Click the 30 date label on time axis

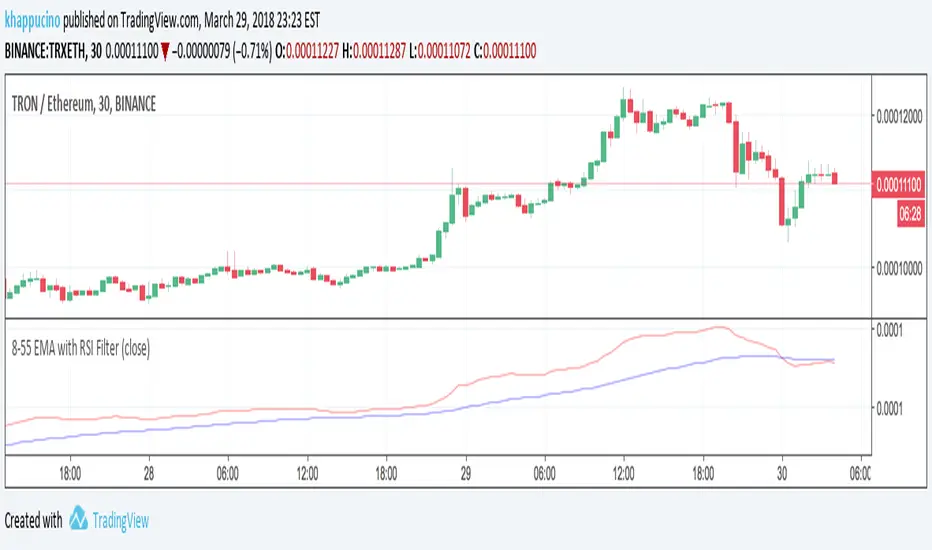(x=782, y=473)
